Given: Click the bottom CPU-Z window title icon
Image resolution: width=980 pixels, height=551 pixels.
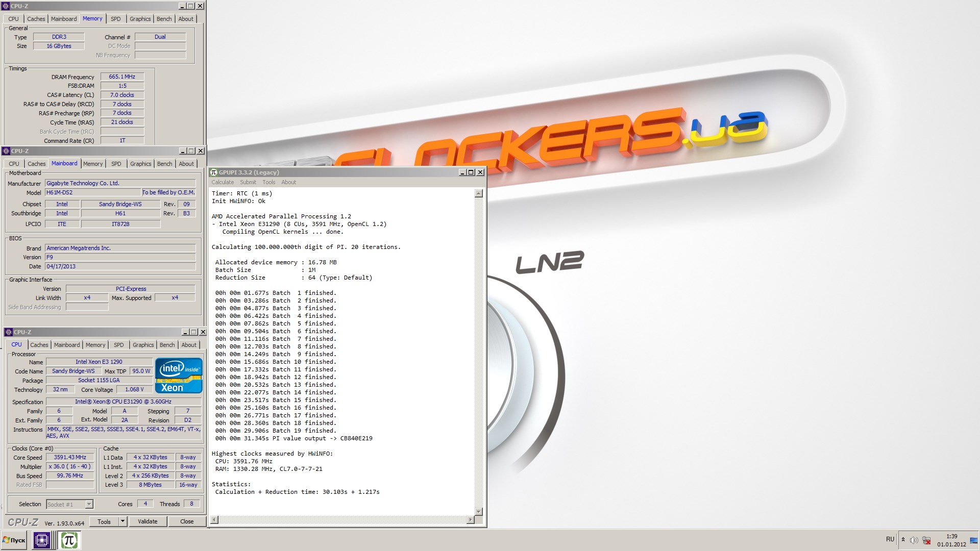Looking at the screenshot, I should [9, 332].
